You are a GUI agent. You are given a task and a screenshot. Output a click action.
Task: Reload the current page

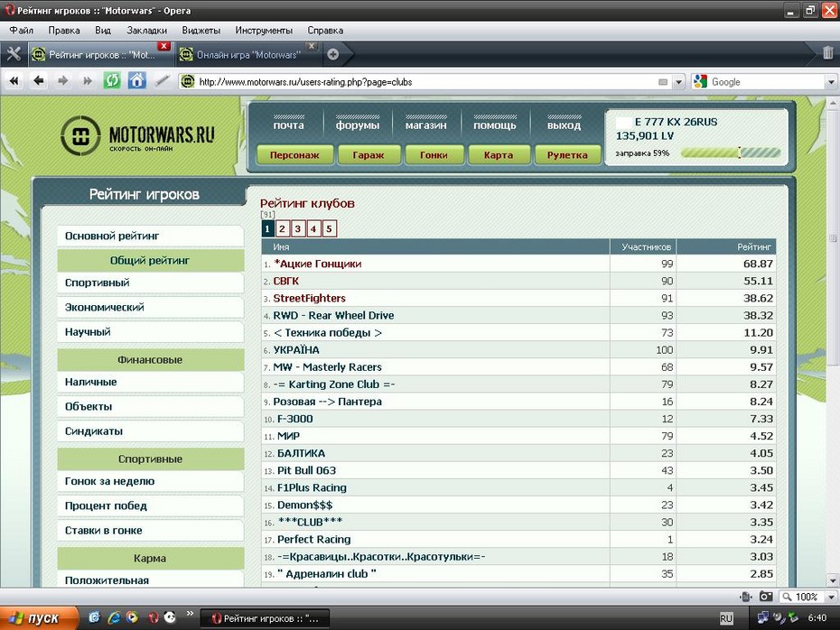112,81
